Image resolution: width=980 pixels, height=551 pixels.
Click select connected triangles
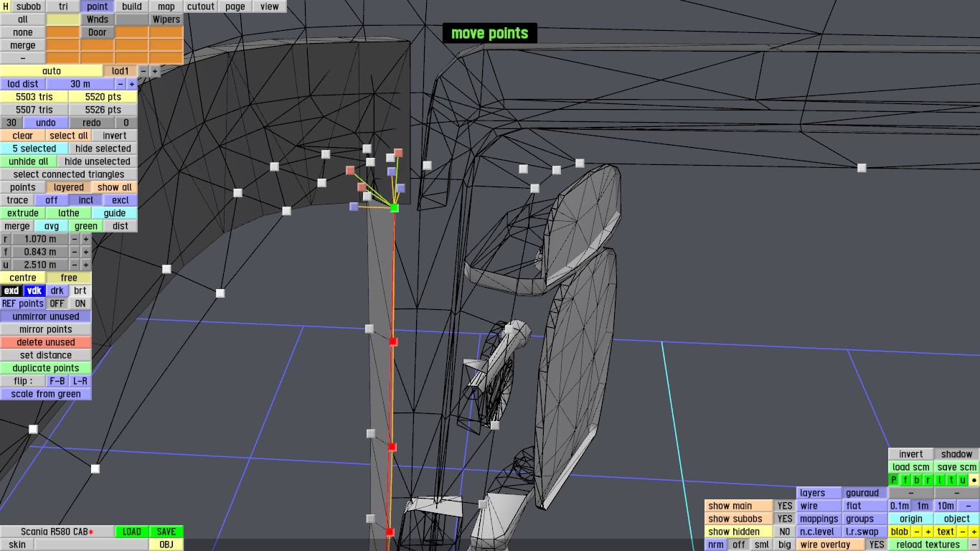point(69,174)
